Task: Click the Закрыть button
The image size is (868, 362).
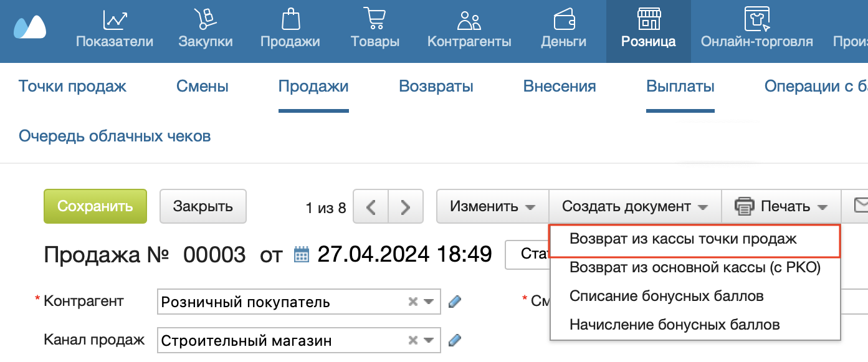Action: click(203, 206)
